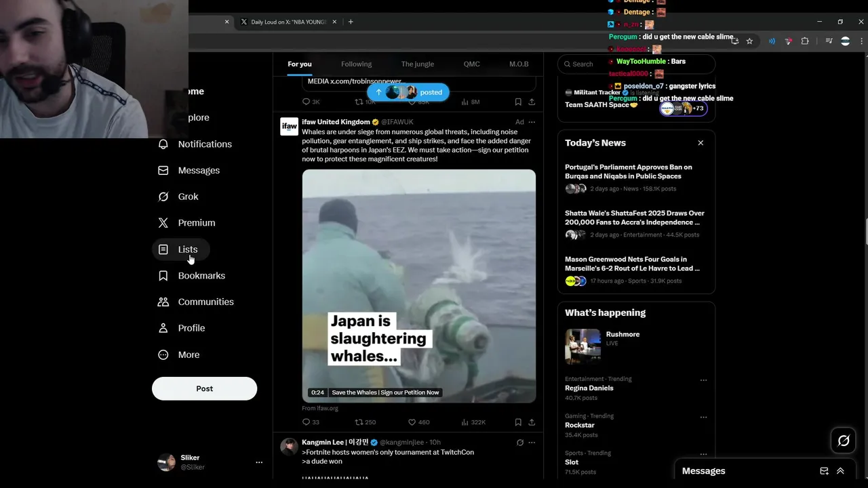Viewport: 868px width, 488px height.
Task: Share the top MEDIA post
Action: tap(532, 102)
